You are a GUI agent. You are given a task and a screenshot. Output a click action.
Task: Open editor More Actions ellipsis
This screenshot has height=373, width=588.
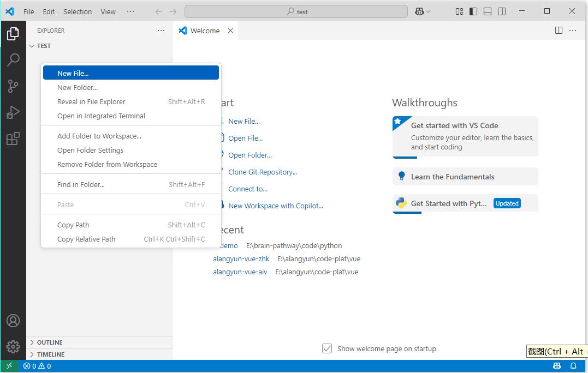(573, 31)
